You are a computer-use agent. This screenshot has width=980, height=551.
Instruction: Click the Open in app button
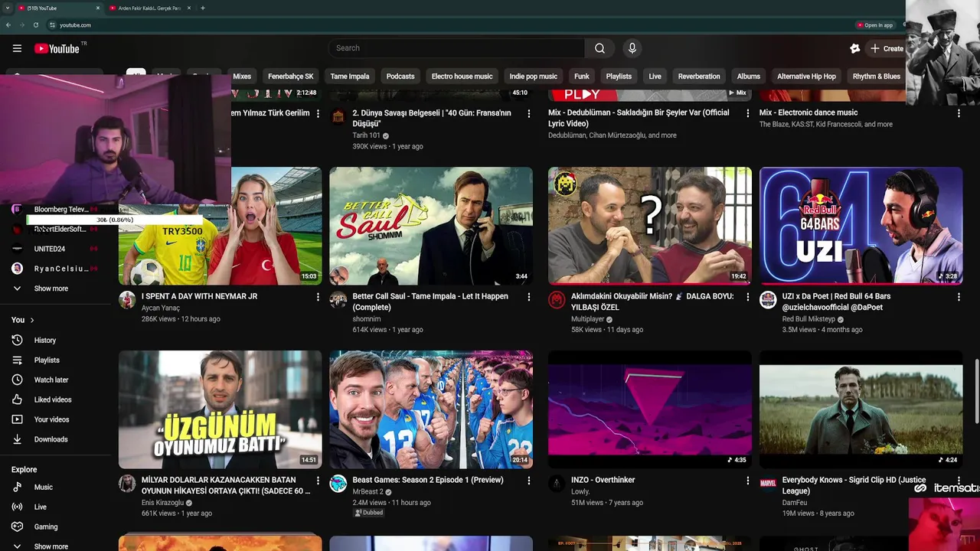tap(875, 24)
